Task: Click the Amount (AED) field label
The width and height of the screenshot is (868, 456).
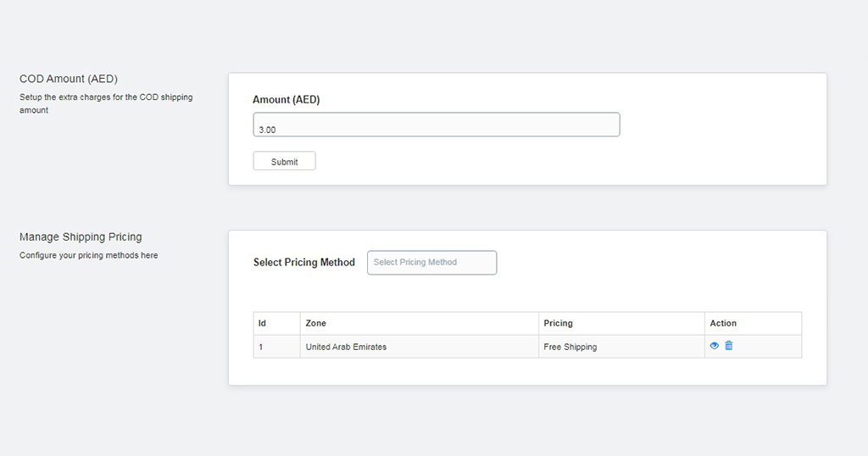Action: pos(287,100)
